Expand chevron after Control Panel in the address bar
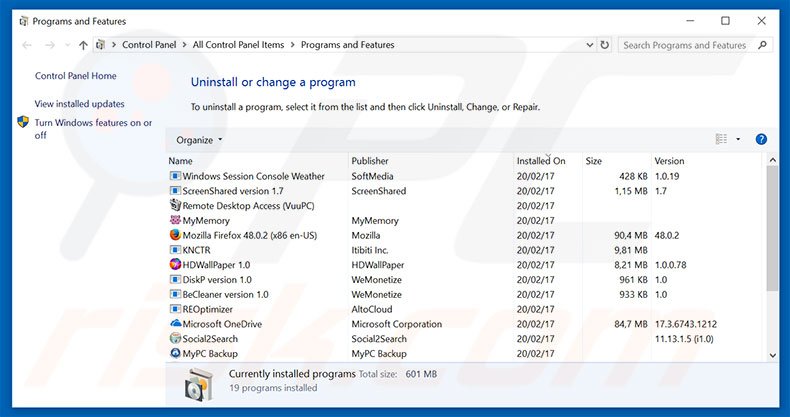 tap(184, 45)
